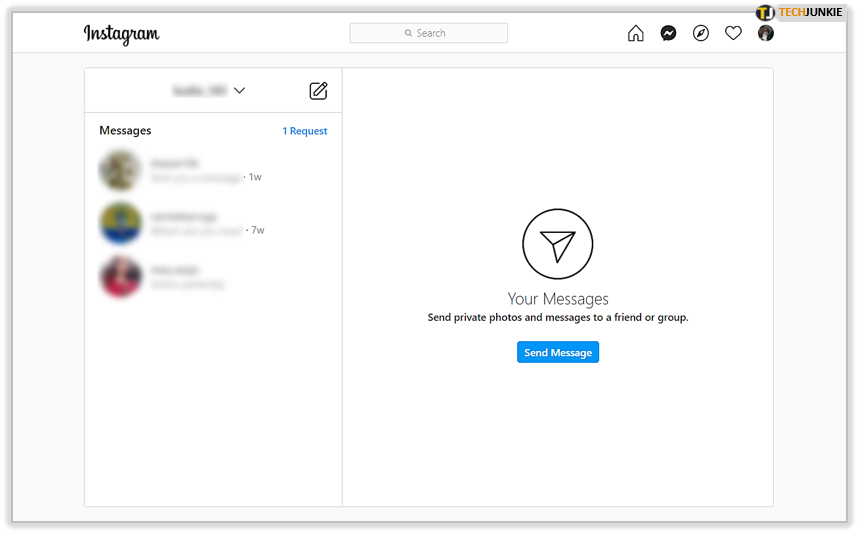Show activity via the heart icon
Image resolution: width=859 pixels, height=534 pixels.
click(x=733, y=34)
